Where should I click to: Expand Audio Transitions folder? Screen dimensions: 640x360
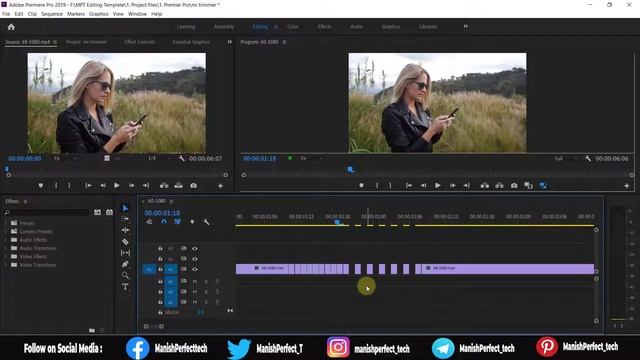pyautogui.click(x=6, y=248)
